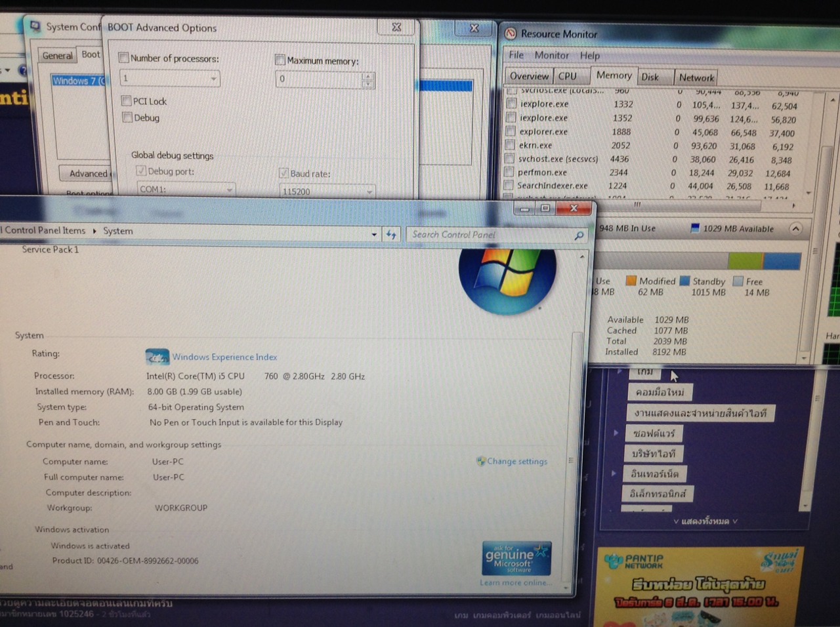The image size is (840, 627).
Task: Check the iexplore.exe process with PID 1352
Action: coord(511,117)
